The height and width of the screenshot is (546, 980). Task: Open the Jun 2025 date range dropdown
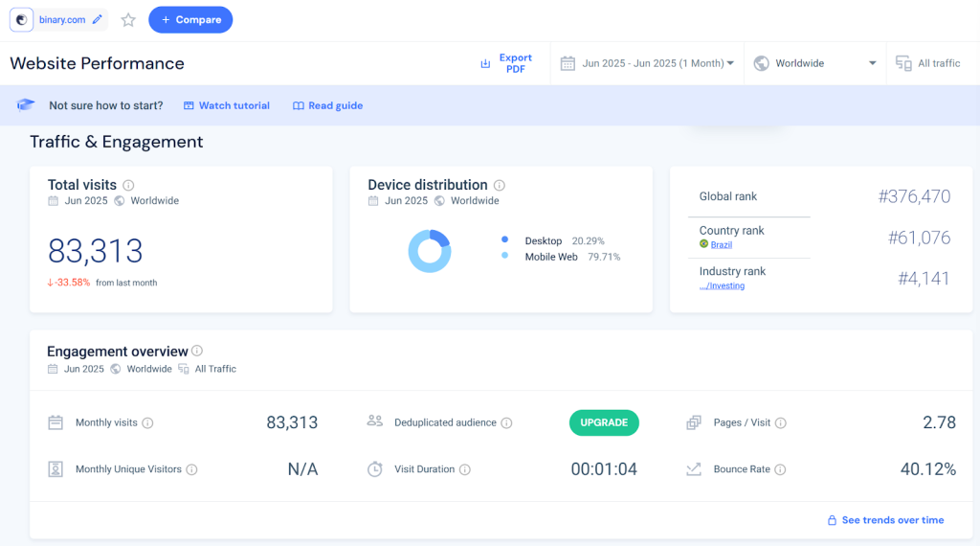click(647, 63)
